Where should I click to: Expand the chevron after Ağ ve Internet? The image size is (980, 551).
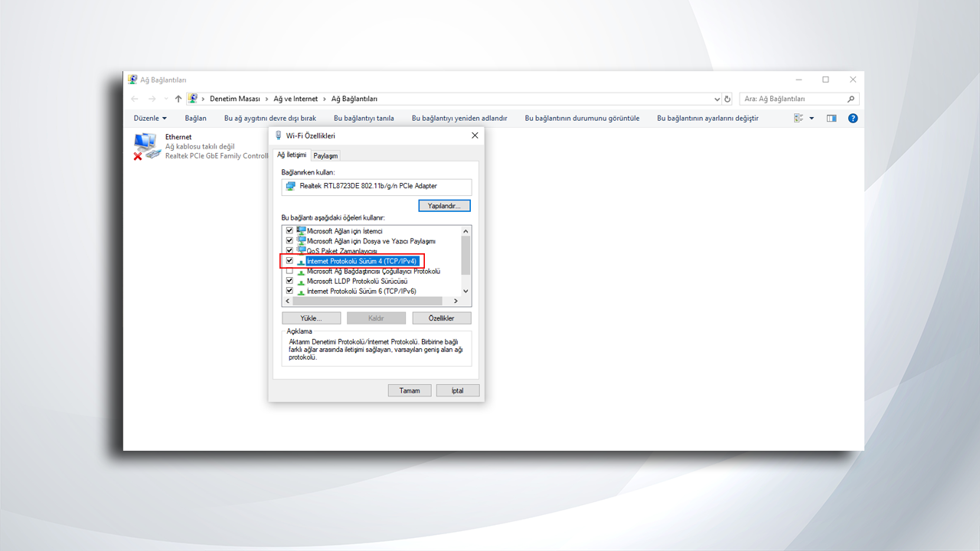pos(325,99)
